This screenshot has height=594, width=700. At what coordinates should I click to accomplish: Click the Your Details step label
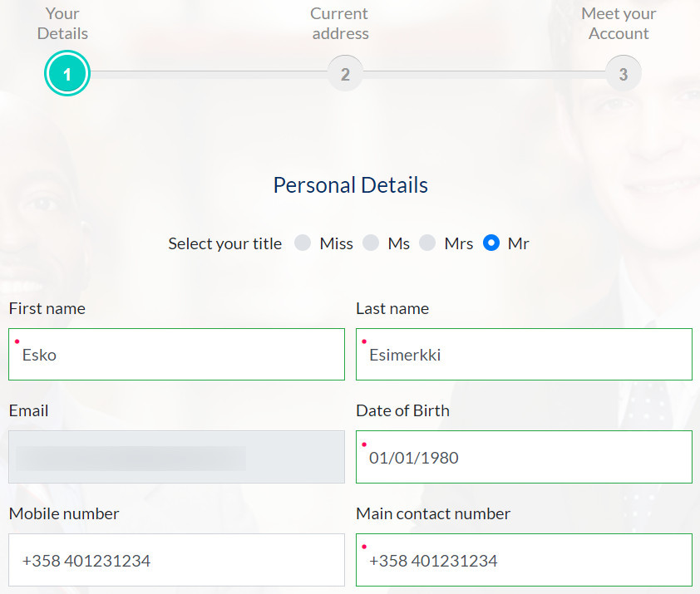[62, 23]
